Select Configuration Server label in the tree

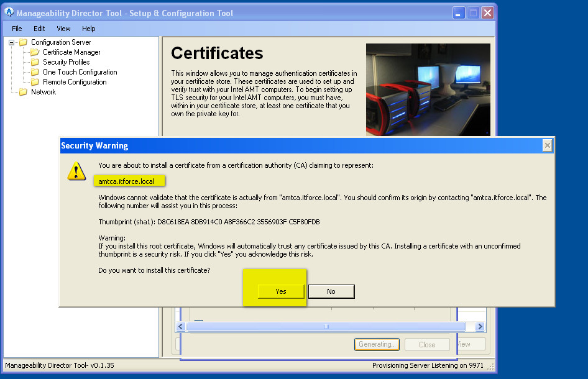61,42
